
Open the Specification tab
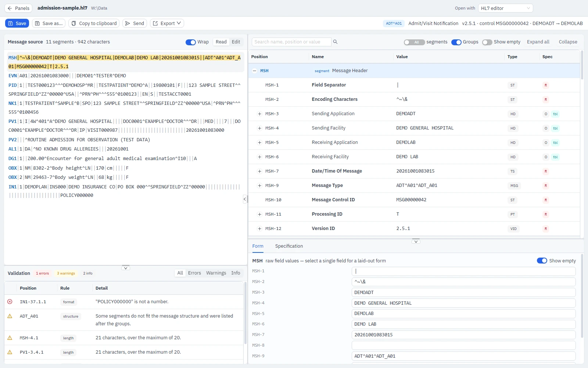point(289,246)
